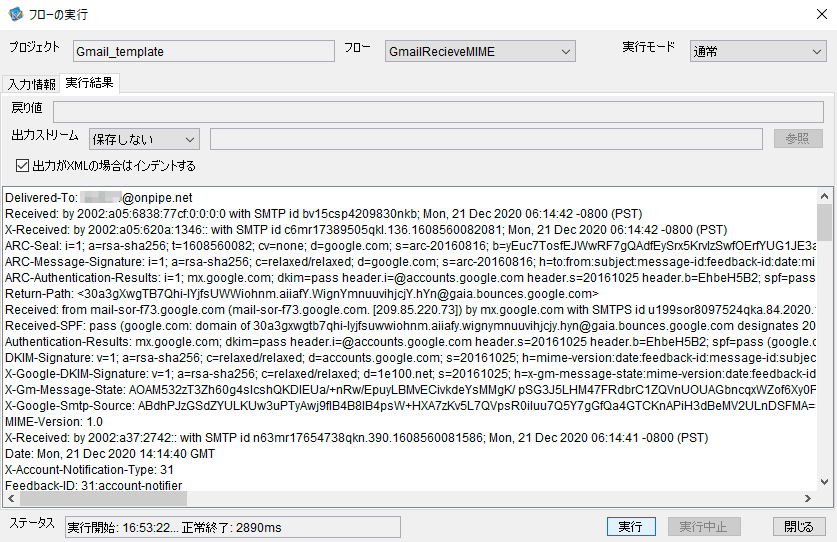
Task: Click the 実行 button
Action: tap(631, 527)
